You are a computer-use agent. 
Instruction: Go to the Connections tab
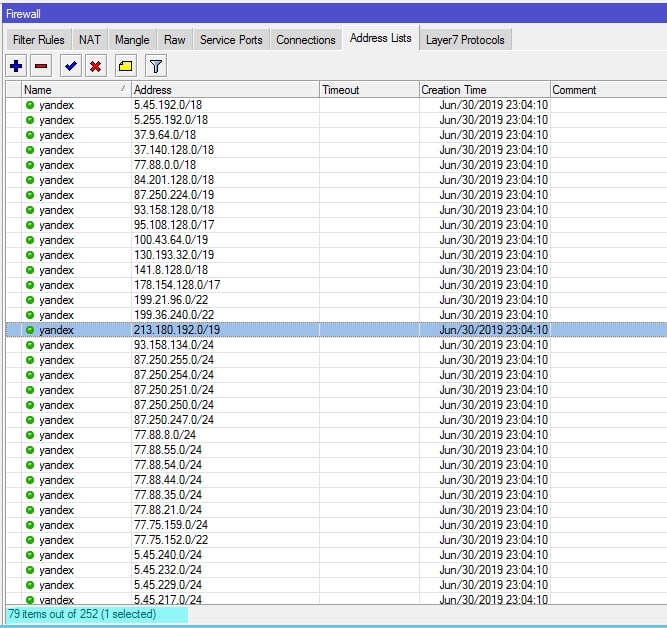point(306,40)
